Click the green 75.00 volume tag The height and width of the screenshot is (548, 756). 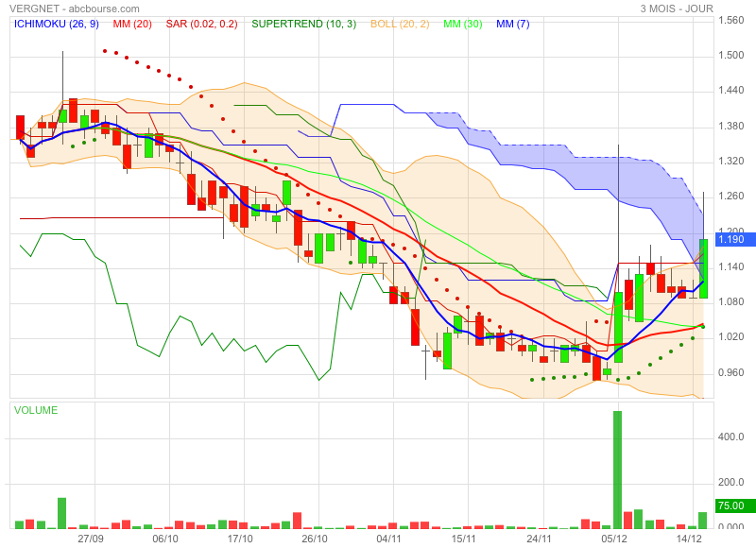[x=735, y=505]
